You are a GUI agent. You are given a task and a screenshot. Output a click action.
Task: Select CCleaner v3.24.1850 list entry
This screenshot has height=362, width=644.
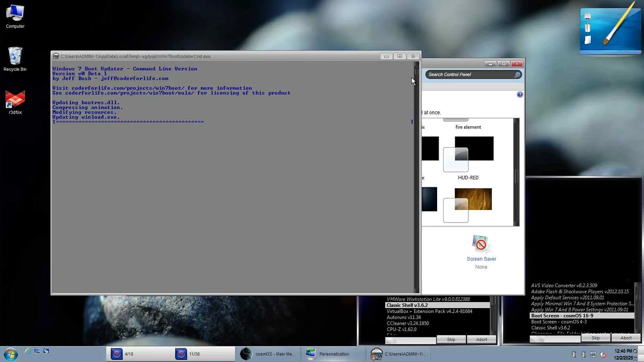408,323
